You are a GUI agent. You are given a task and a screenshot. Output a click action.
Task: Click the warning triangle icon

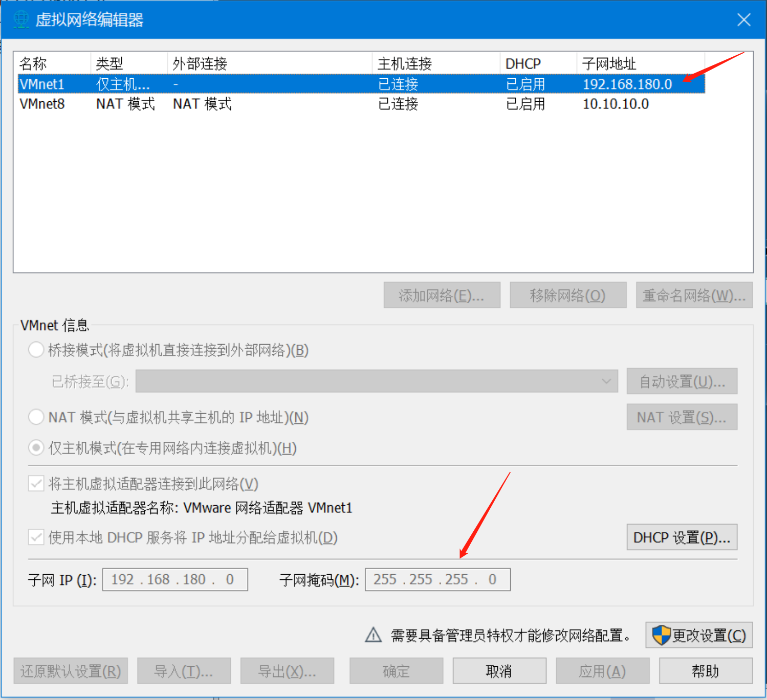tap(374, 635)
